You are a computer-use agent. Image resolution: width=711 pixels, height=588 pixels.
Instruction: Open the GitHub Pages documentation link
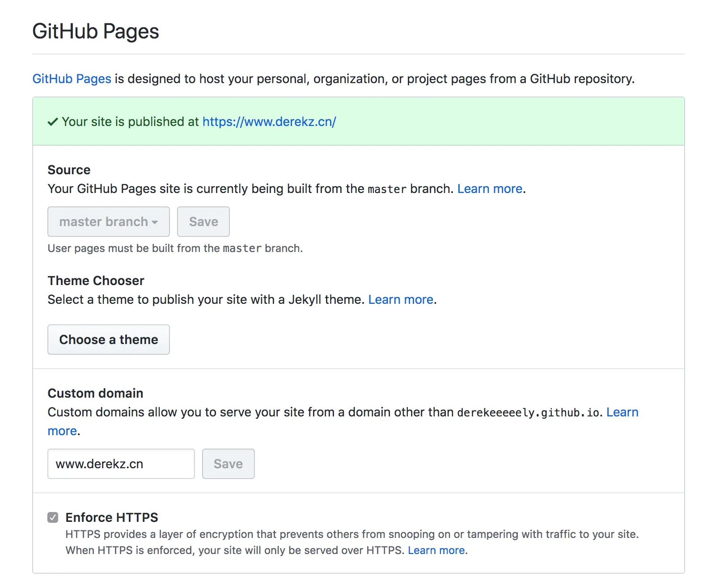(x=72, y=79)
